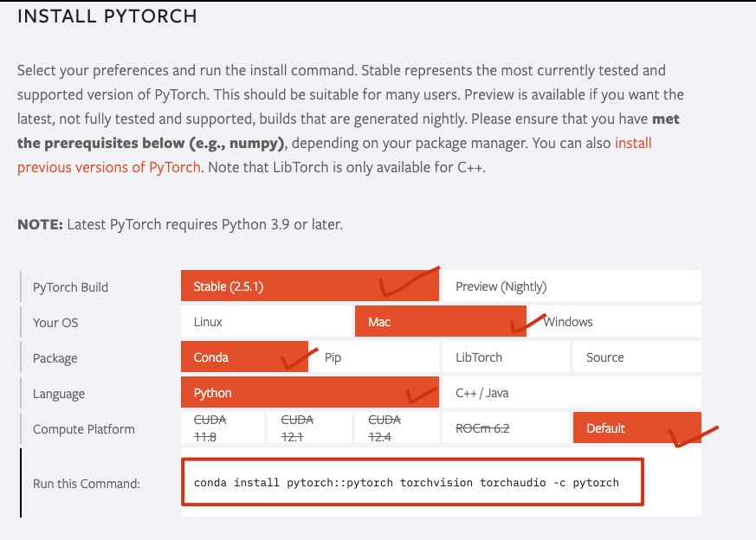Select the Default compute platform
Image resolution: width=756 pixels, height=540 pixels.
pos(636,427)
